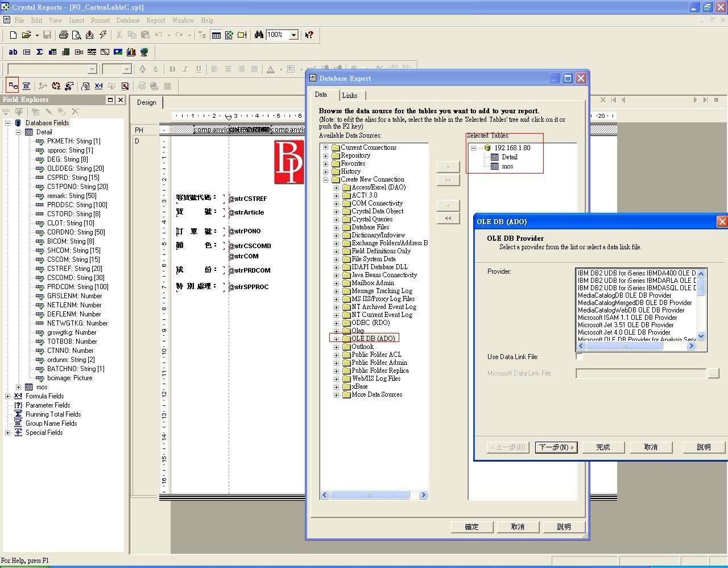Screen dimensions: 728x568
Task: Enable the Use Data Link File checkbox
Action: coord(580,357)
